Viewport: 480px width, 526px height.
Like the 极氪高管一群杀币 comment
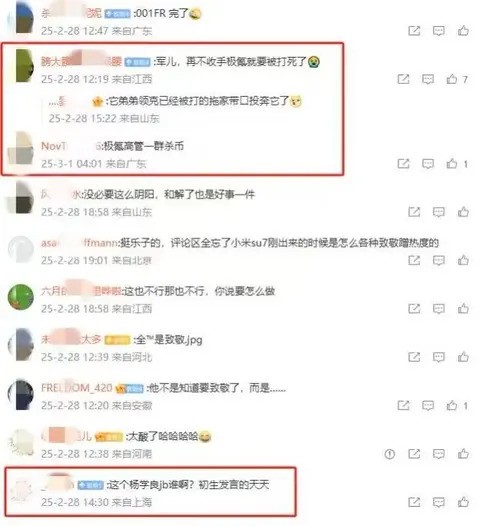[x=452, y=164]
